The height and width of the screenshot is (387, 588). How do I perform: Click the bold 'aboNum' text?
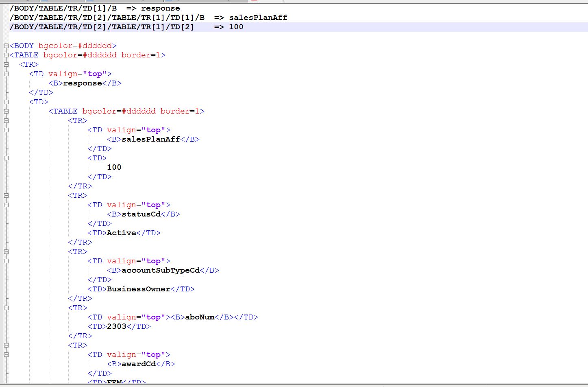tap(200, 317)
